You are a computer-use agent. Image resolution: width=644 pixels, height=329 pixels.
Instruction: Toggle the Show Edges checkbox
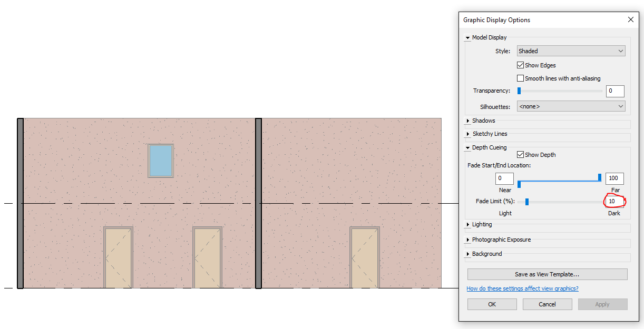pos(521,65)
